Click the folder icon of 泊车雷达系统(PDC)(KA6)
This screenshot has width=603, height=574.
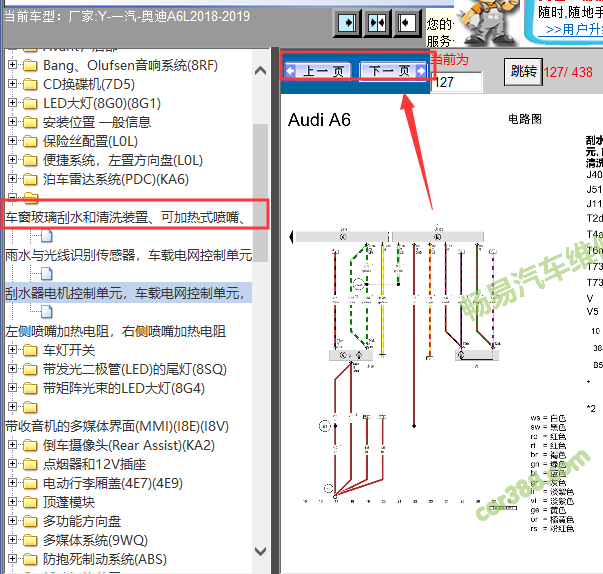pos(30,180)
